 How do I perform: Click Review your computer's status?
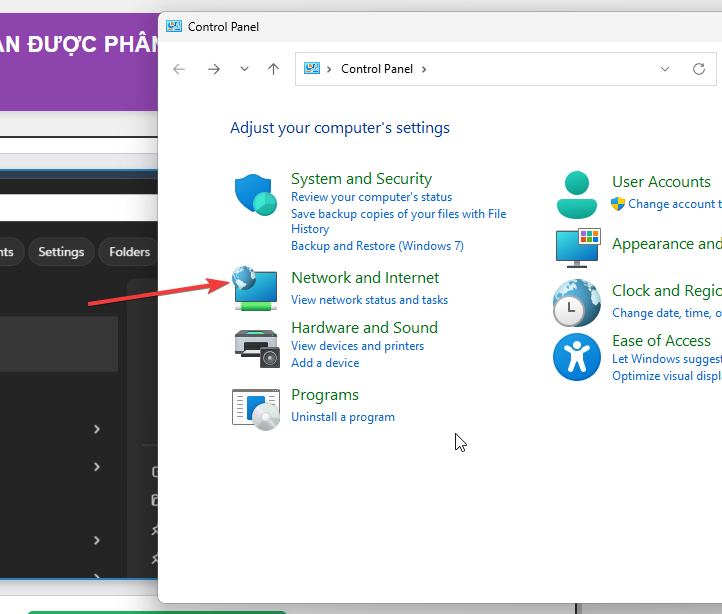tap(372, 197)
